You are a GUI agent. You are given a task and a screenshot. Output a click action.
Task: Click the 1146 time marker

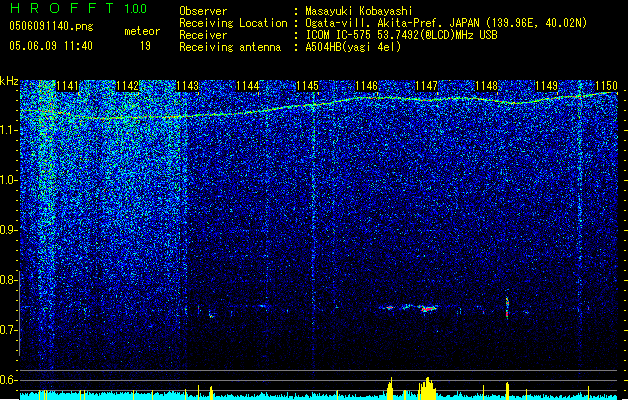[x=367, y=86]
